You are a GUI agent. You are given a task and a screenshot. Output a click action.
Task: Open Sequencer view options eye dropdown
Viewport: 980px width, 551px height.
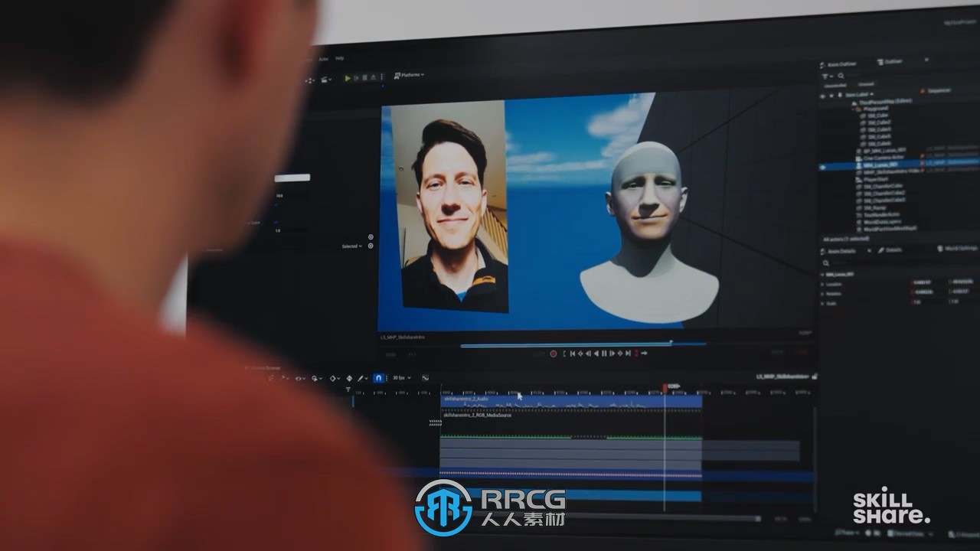click(300, 378)
